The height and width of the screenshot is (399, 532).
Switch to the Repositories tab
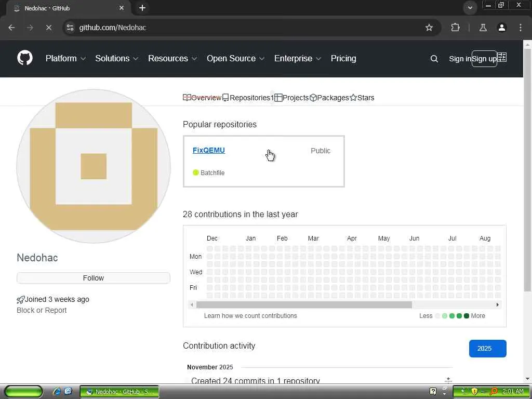[248, 98]
